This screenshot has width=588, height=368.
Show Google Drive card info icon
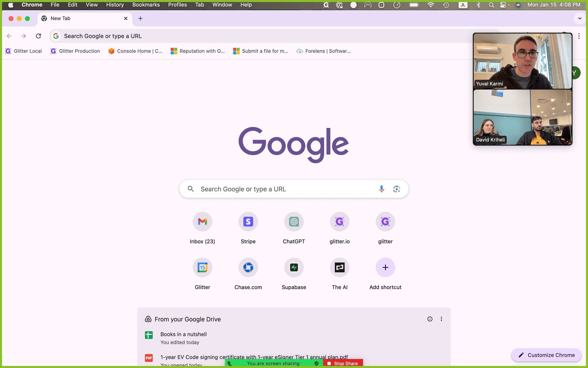click(x=430, y=319)
